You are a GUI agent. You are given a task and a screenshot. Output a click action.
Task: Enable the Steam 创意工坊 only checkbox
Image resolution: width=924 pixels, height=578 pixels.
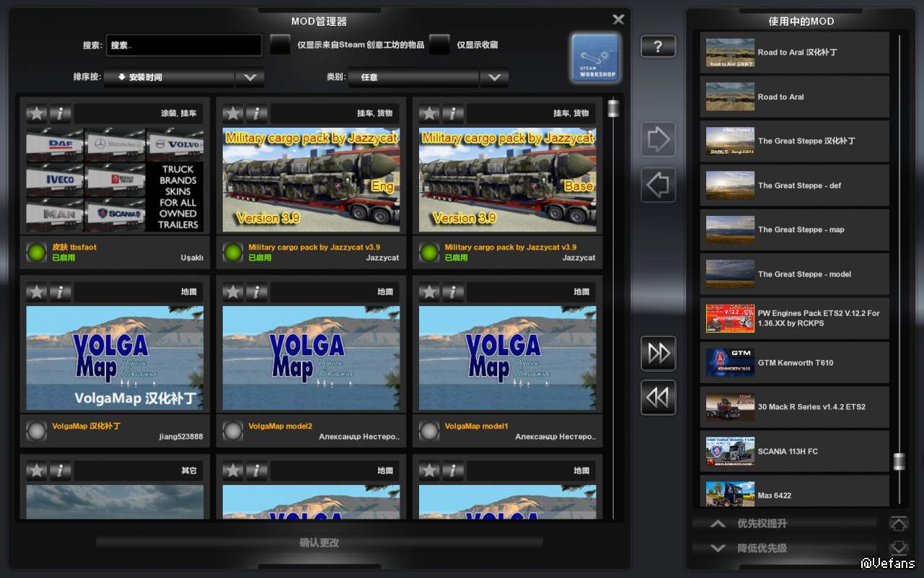pyautogui.click(x=280, y=45)
